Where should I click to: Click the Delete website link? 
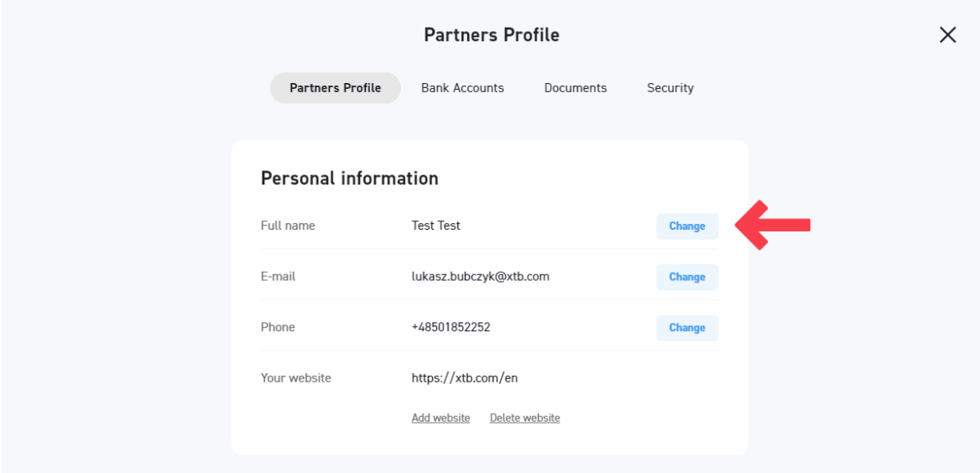(x=524, y=418)
